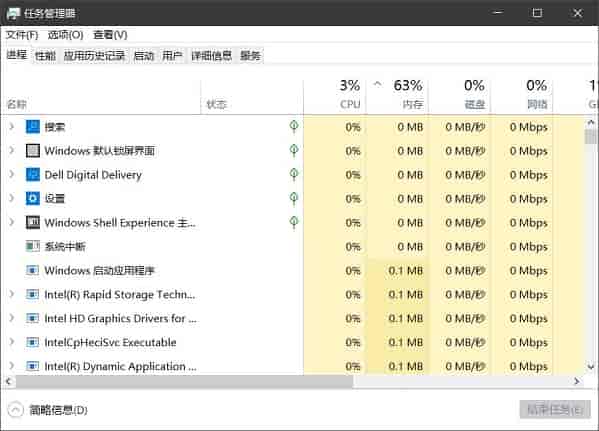Screen dimensions: 599x431
Task: Expand the Dell Digital Delivery group
Action: pyautogui.click(x=11, y=174)
